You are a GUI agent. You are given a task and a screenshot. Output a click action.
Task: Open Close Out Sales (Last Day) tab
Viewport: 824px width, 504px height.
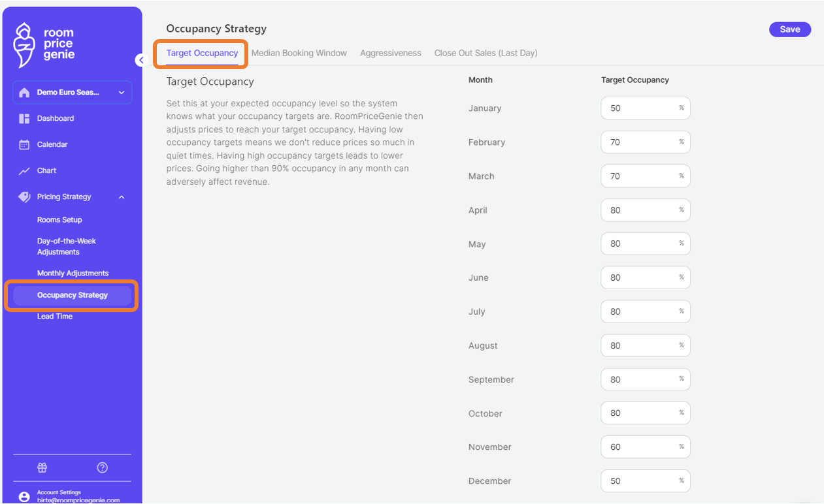(x=486, y=53)
